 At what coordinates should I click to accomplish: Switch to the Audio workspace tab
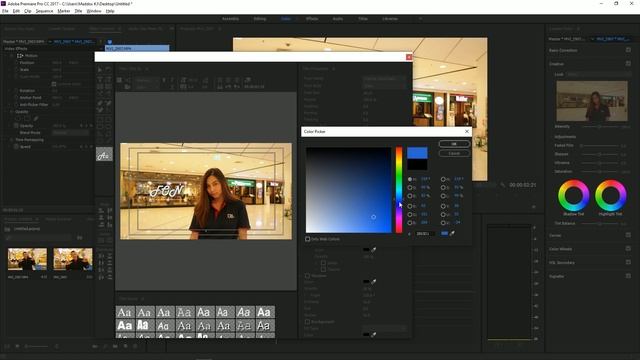338,19
